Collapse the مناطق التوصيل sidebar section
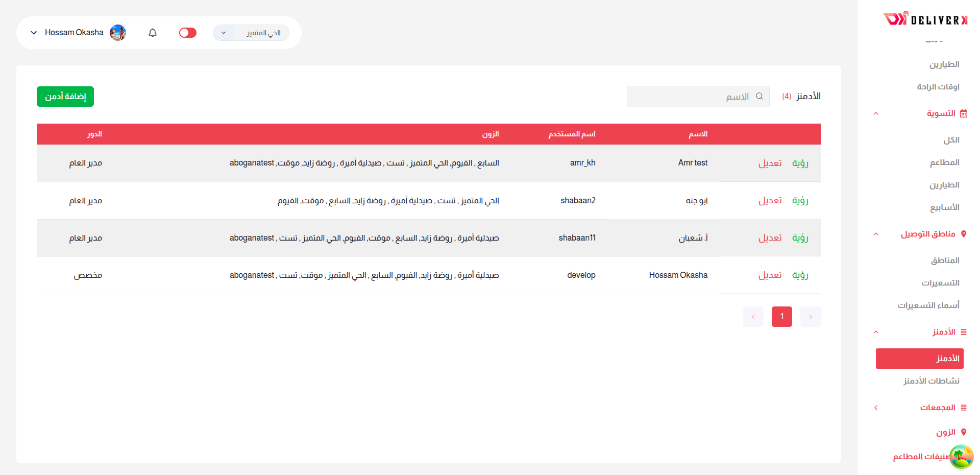Screen dimensions: 980x475 876,234
